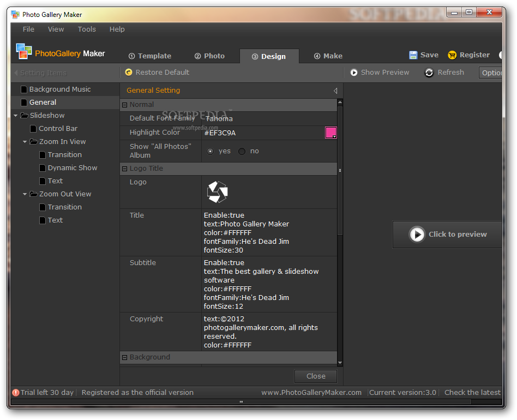Click the horizontal splitter grip at bottom
The width and height of the screenshot is (517, 420).
click(x=241, y=402)
